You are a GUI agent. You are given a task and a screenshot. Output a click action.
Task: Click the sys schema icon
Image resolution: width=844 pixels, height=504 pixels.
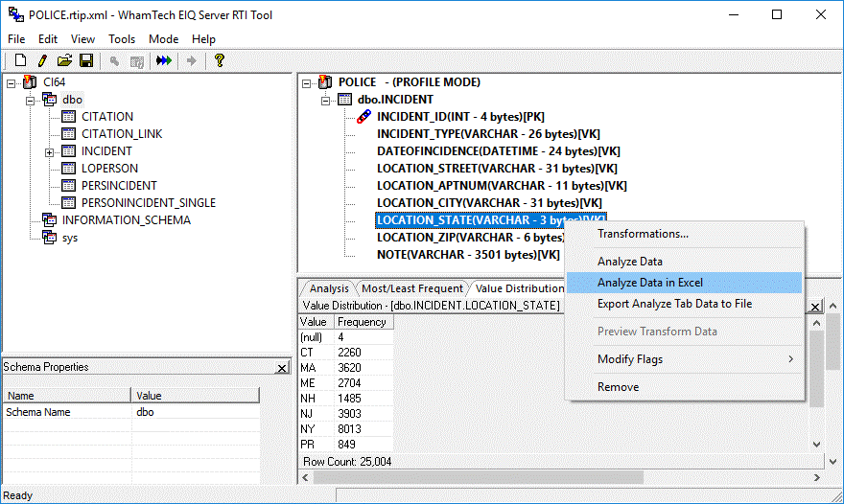(x=50, y=238)
